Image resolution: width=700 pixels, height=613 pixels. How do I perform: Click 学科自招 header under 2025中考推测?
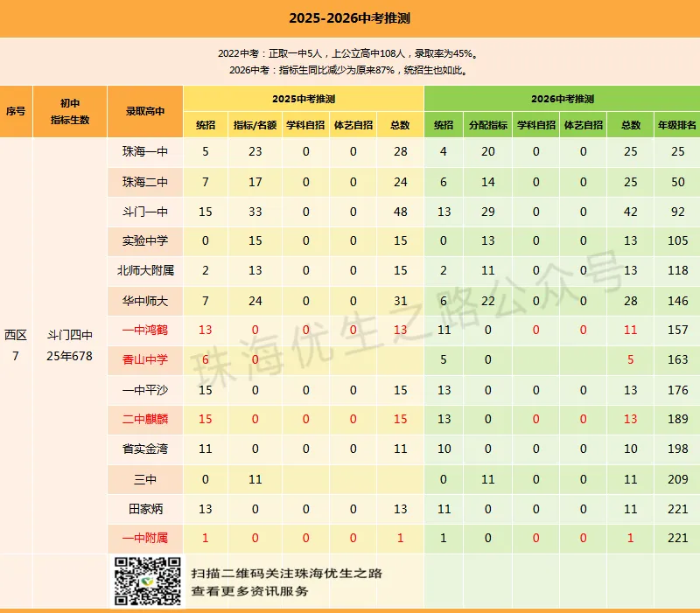pyautogui.click(x=305, y=125)
